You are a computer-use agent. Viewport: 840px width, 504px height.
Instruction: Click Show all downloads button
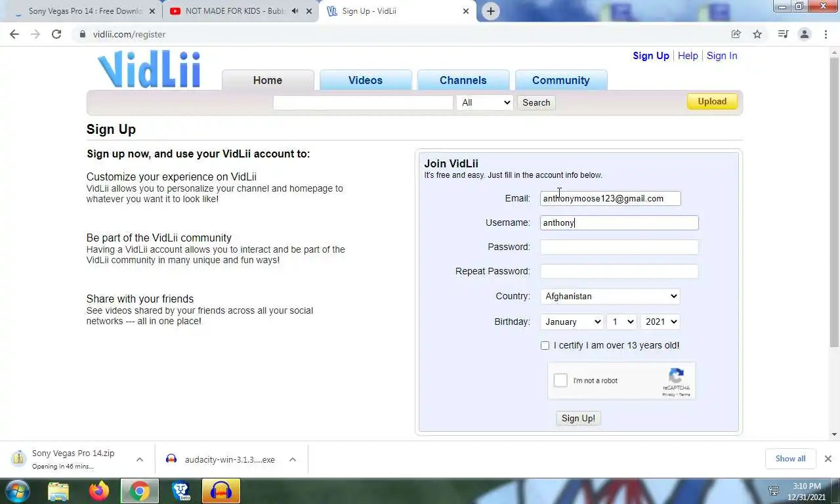point(790,459)
